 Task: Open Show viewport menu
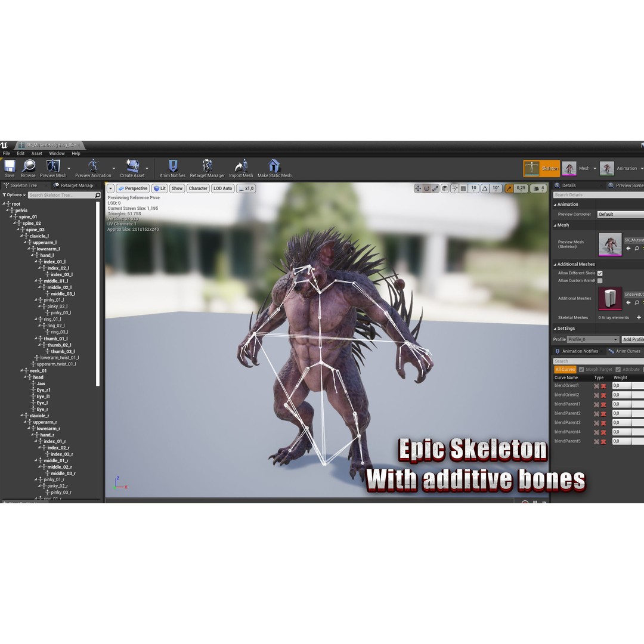point(177,188)
